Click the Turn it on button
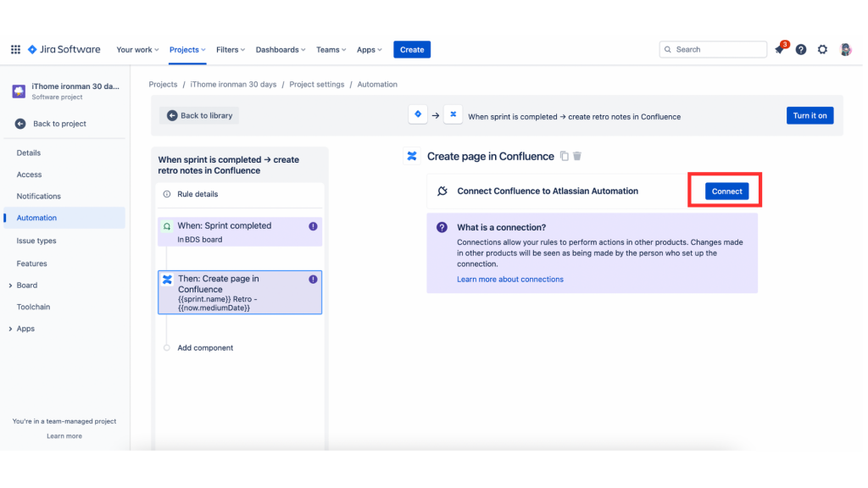 click(810, 115)
